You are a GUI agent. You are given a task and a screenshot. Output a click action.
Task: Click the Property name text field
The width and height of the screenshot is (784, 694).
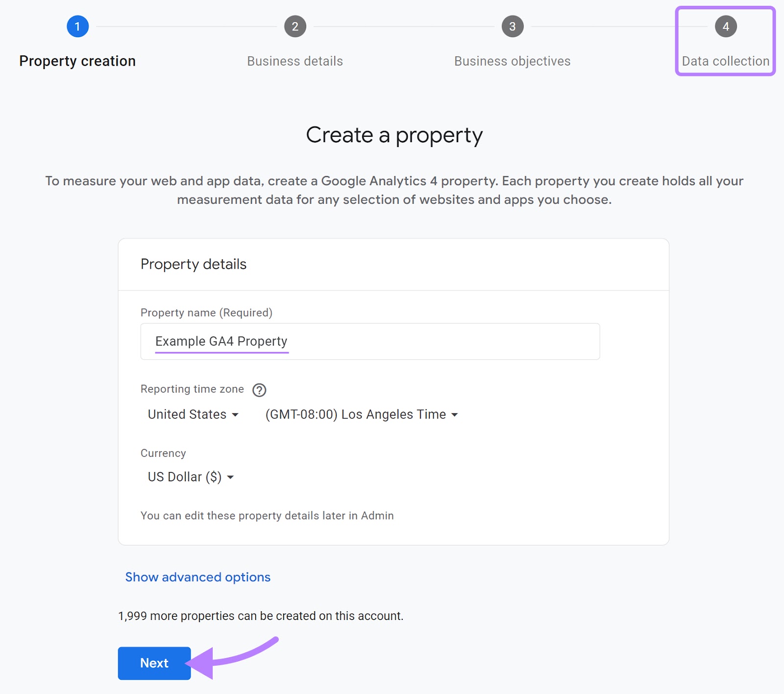tap(370, 341)
